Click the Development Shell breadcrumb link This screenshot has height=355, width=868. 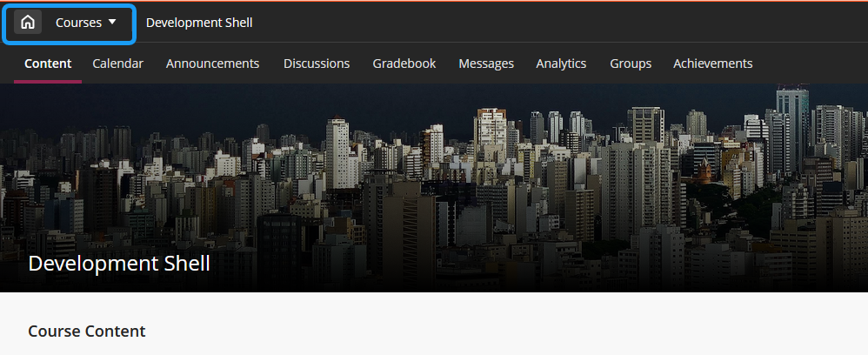pos(199,23)
